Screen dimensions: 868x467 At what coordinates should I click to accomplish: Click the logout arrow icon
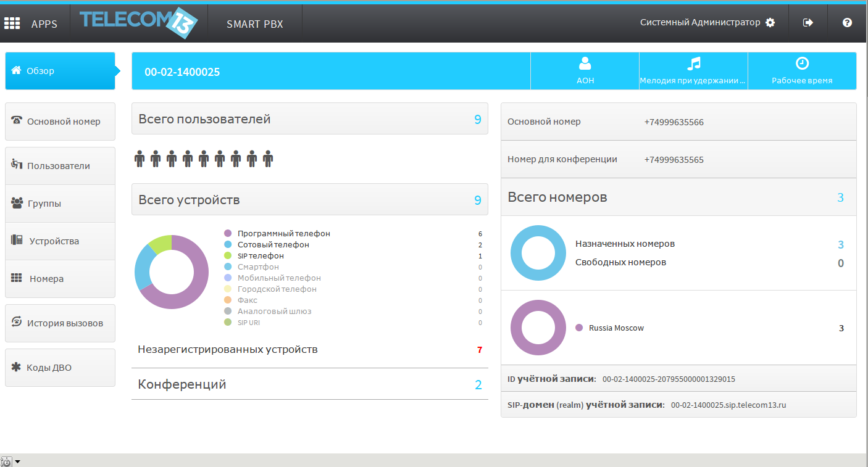(x=807, y=23)
